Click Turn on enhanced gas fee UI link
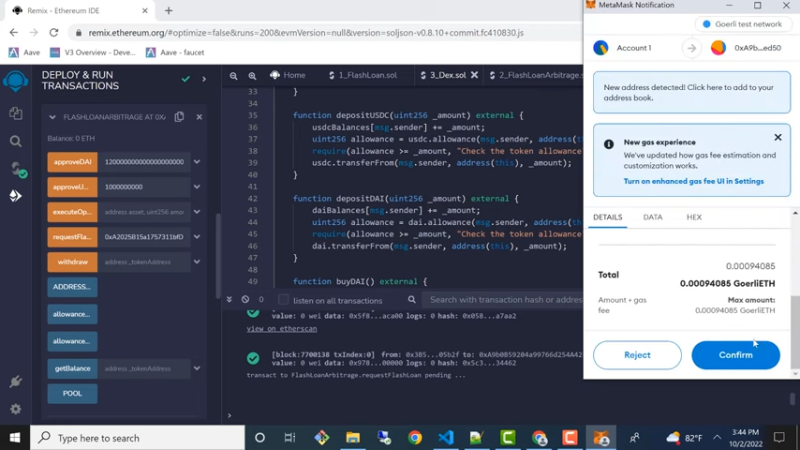 (693, 181)
